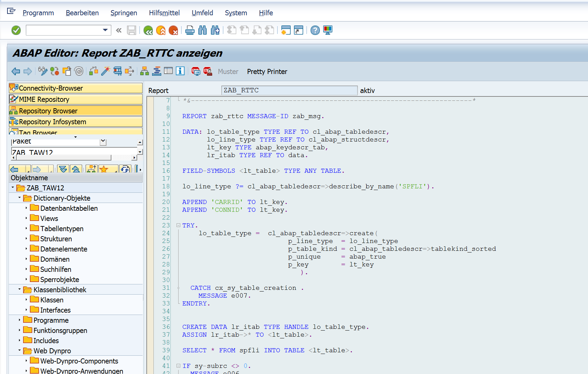
Task: Click the Check syntax icon
Action: [94, 71]
